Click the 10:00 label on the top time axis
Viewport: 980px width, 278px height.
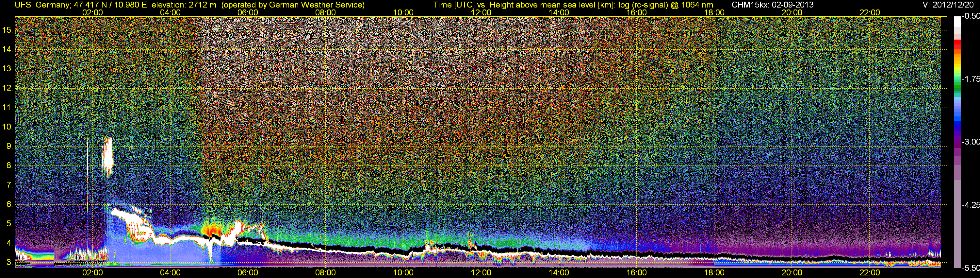403,12
